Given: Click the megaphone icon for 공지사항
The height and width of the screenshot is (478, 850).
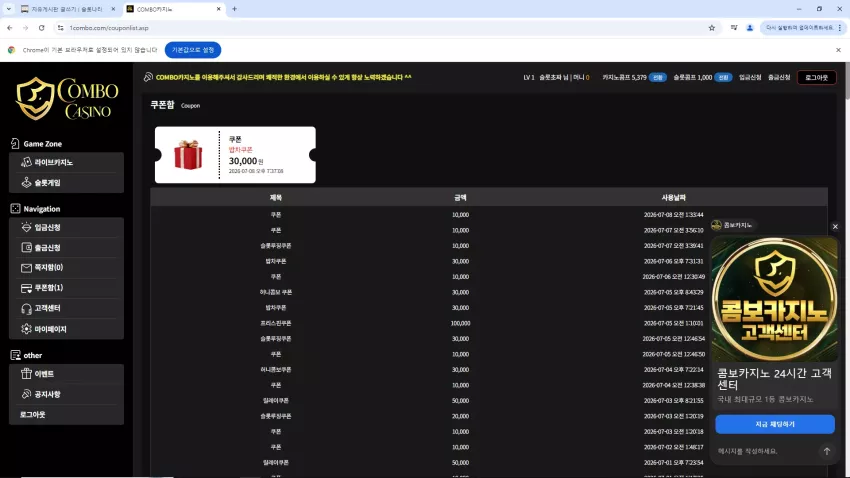Looking at the screenshot, I should 26,394.
